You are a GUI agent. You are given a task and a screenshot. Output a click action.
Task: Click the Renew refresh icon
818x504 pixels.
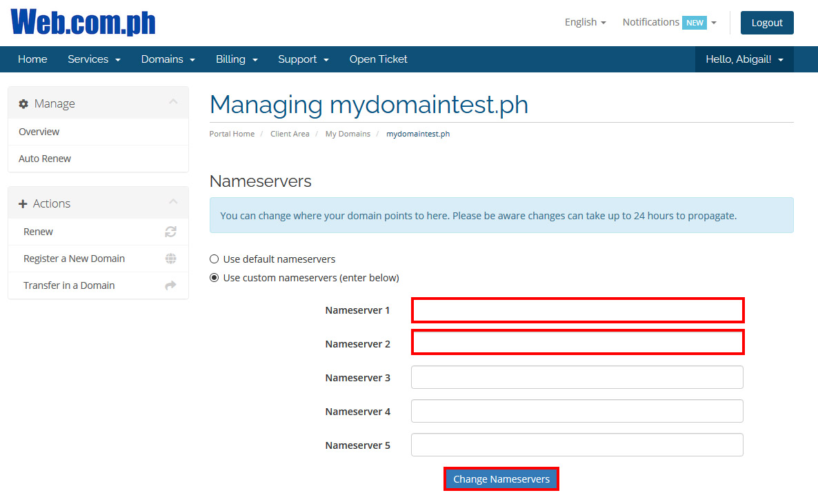pyautogui.click(x=170, y=232)
